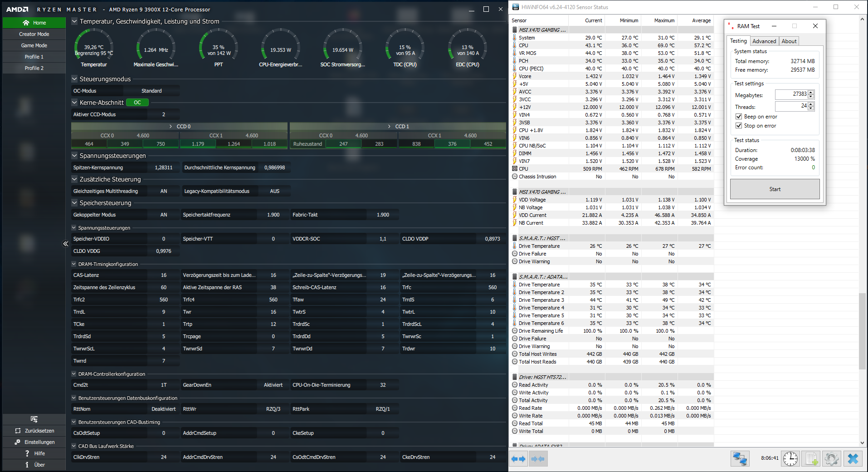Decrease Threads with the down spinner arrow
Viewport: 868px width, 472px height.
pos(811,108)
